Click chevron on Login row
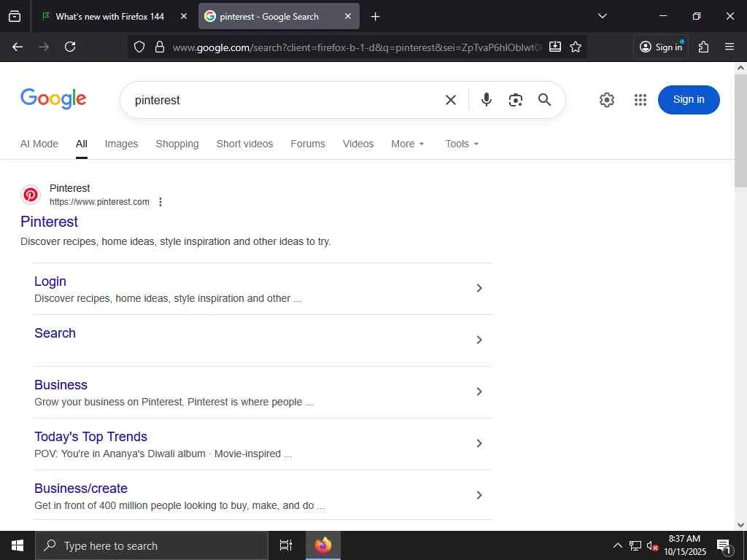 point(479,288)
